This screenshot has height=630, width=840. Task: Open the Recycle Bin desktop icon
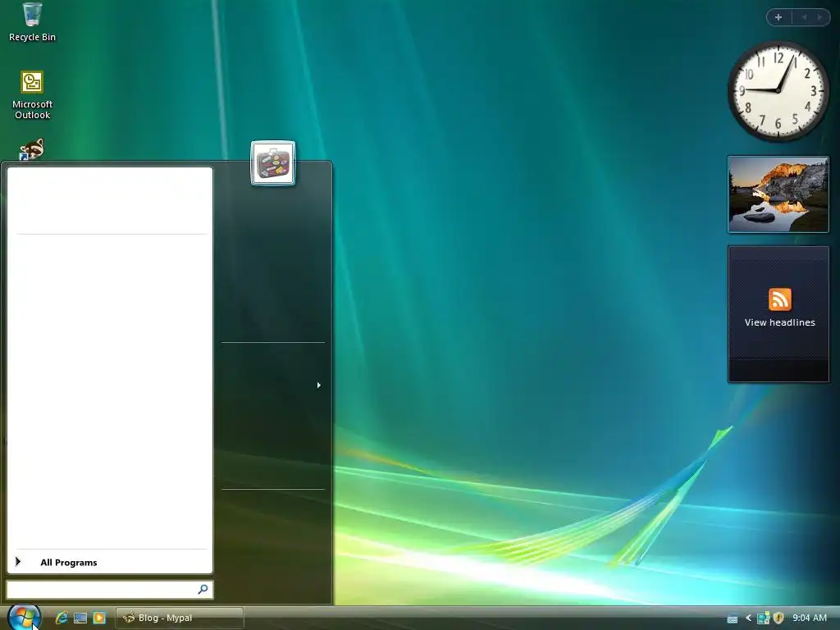32,21
